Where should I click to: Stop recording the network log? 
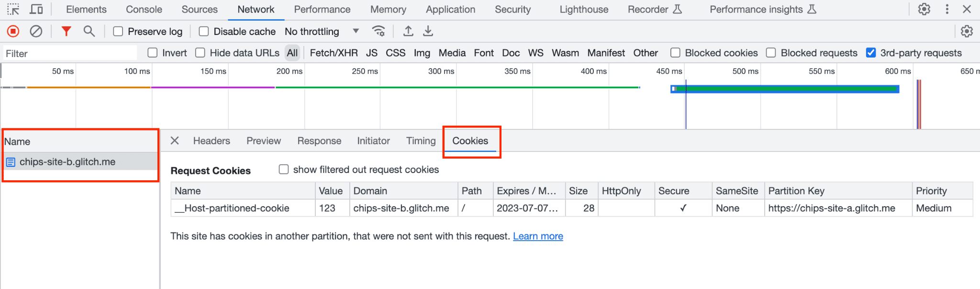13,32
